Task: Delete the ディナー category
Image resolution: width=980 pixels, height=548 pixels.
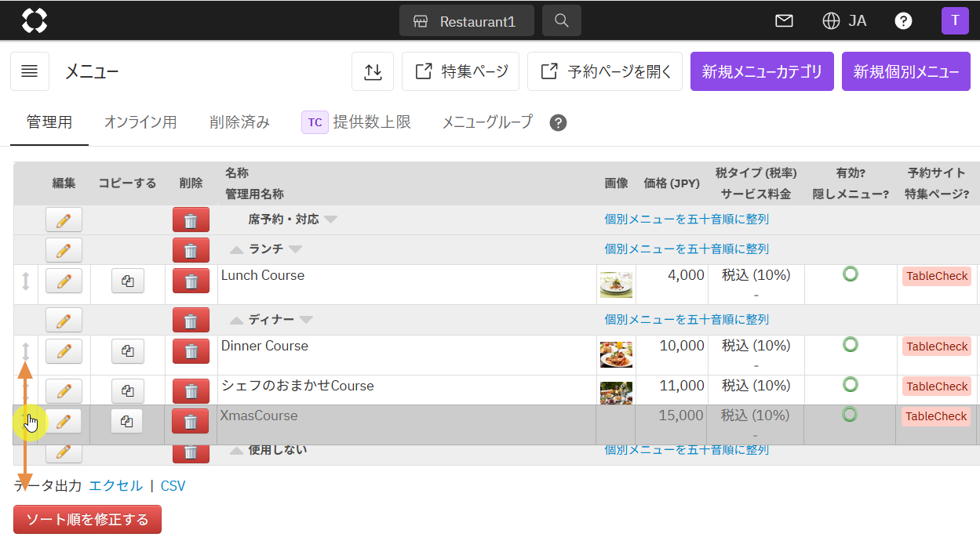Action: 191,320
